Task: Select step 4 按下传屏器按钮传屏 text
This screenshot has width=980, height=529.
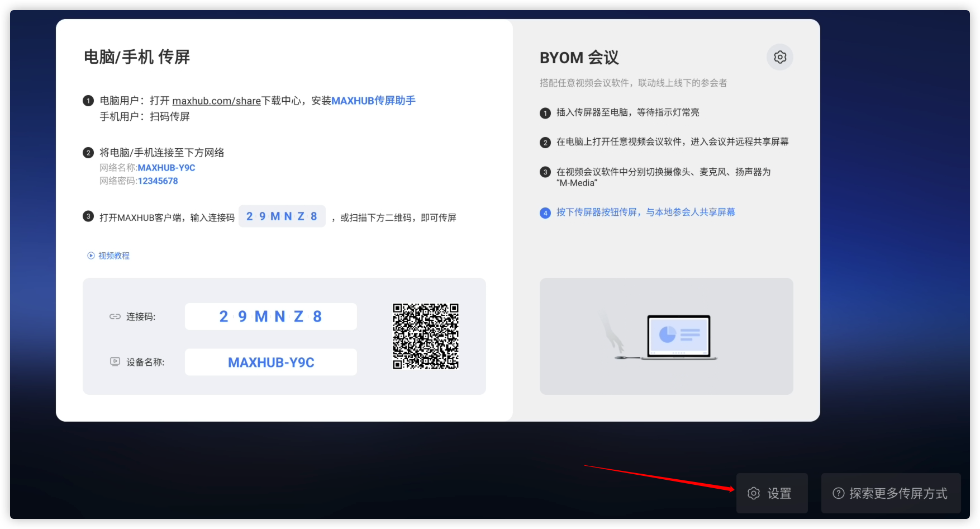Action: (x=645, y=212)
